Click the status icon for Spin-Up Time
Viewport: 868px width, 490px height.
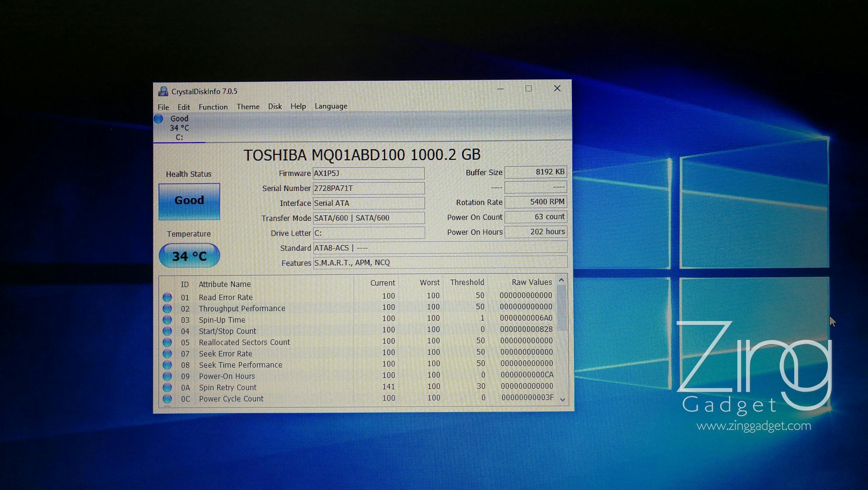pos(167,320)
